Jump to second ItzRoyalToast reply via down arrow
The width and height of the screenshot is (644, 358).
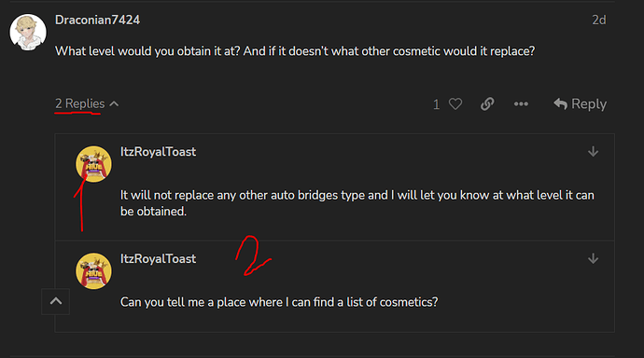[593, 259]
